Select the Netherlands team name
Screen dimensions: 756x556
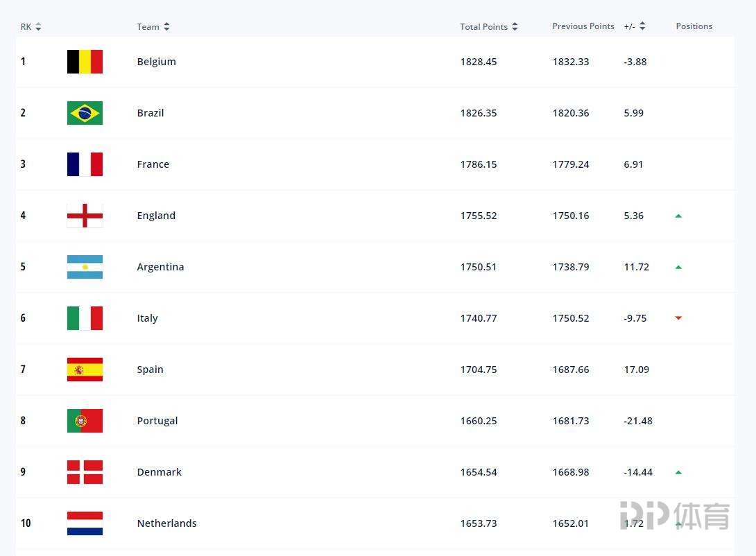pyautogui.click(x=167, y=523)
